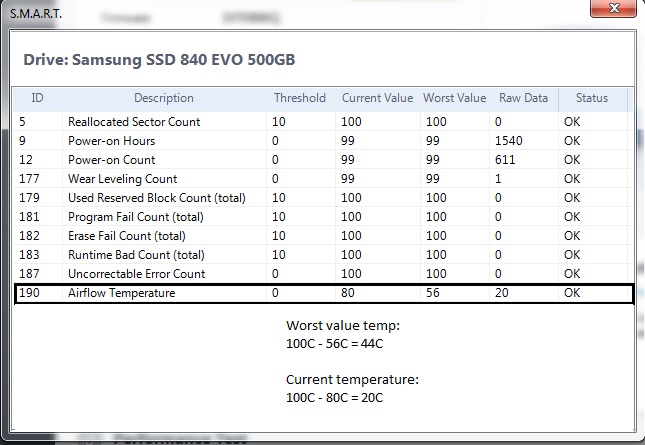Image resolution: width=645 pixels, height=445 pixels.
Task: Click worst value 56 for Airflow Temperature
Action: coord(433,293)
